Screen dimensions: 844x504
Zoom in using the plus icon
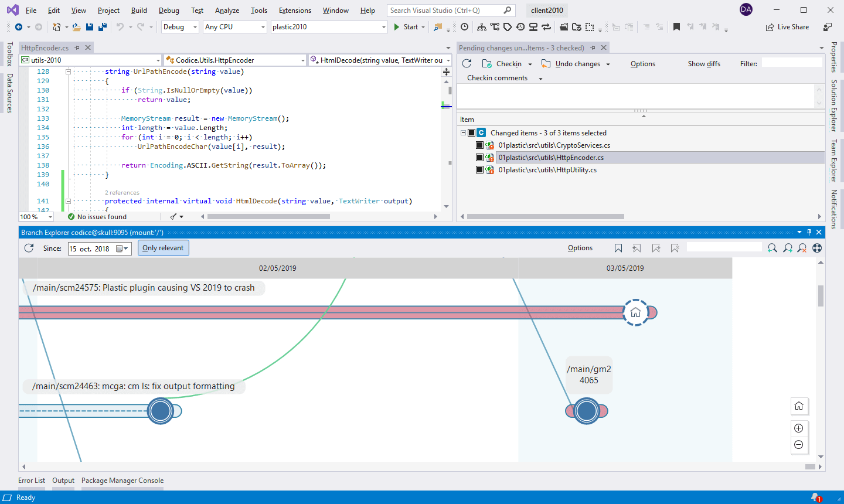click(798, 428)
